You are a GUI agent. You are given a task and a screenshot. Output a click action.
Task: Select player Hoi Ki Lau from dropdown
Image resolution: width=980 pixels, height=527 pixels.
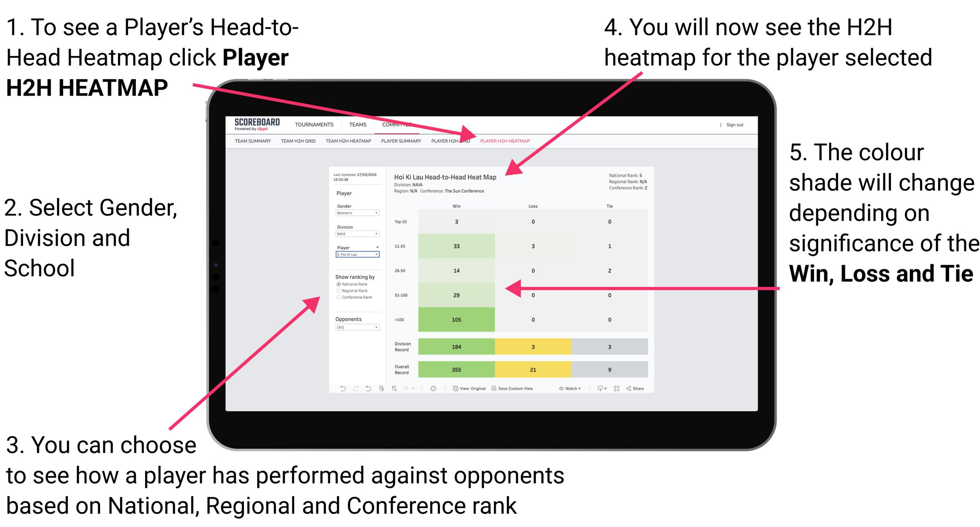pos(355,254)
